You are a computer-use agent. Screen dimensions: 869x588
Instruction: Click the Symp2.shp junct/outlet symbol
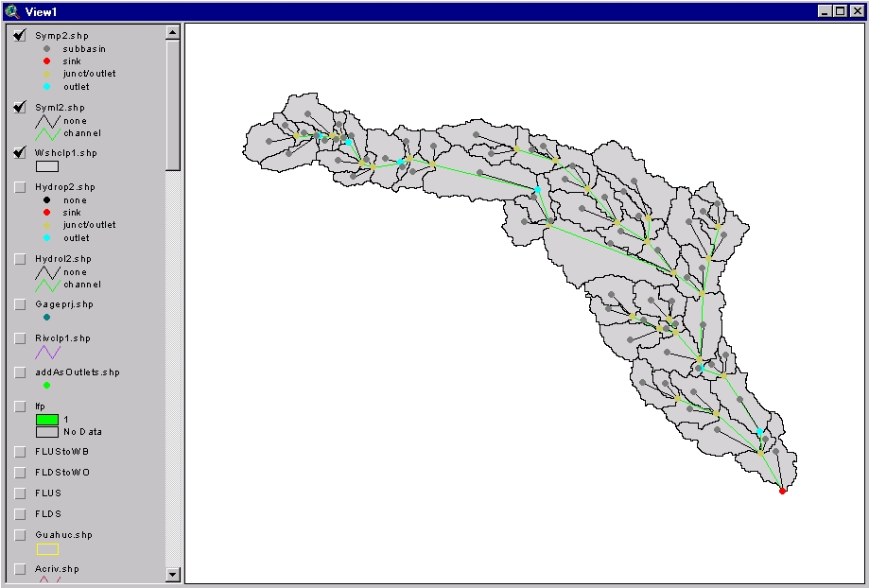tap(46, 74)
